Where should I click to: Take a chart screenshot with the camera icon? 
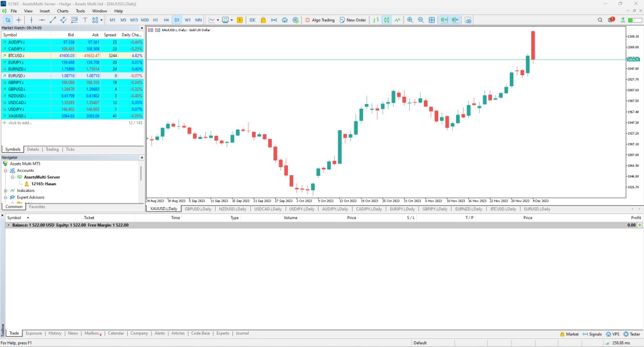point(468,20)
